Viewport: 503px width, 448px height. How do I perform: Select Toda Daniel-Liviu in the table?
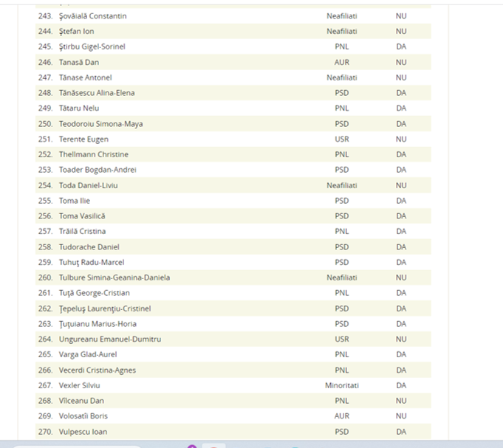coord(88,185)
